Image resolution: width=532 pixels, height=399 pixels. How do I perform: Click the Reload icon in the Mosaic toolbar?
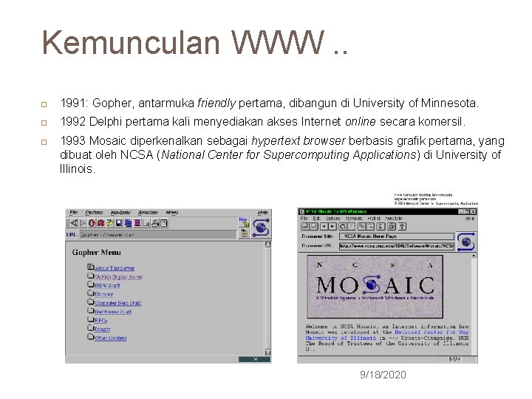(343, 227)
